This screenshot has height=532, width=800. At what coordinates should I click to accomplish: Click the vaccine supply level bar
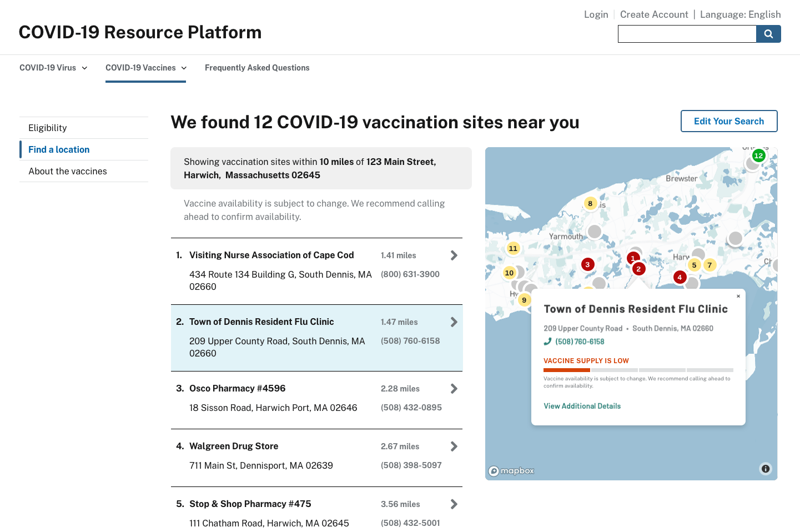point(638,370)
